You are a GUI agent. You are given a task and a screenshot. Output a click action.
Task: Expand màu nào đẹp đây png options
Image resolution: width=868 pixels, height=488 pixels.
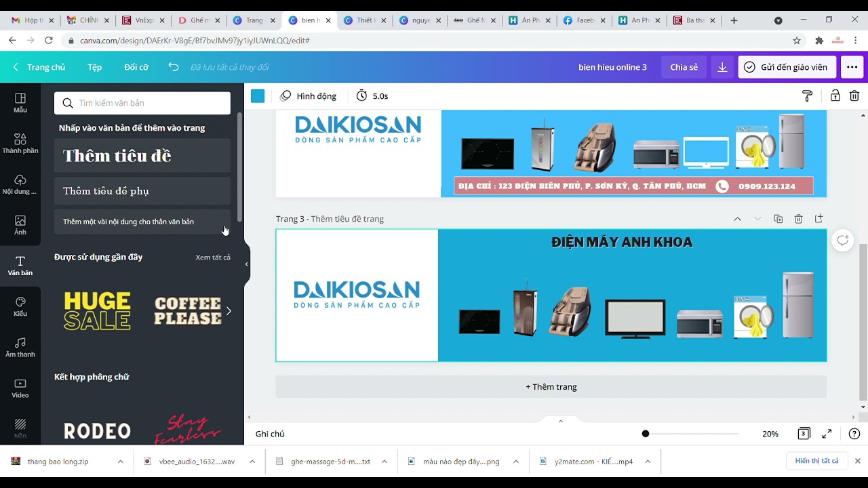tap(515, 462)
